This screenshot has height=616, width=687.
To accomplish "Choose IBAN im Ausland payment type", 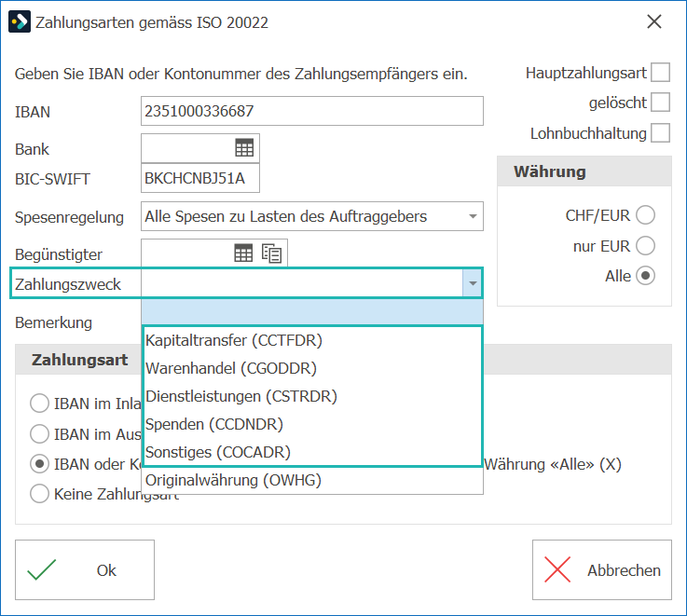I will [x=39, y=433].
